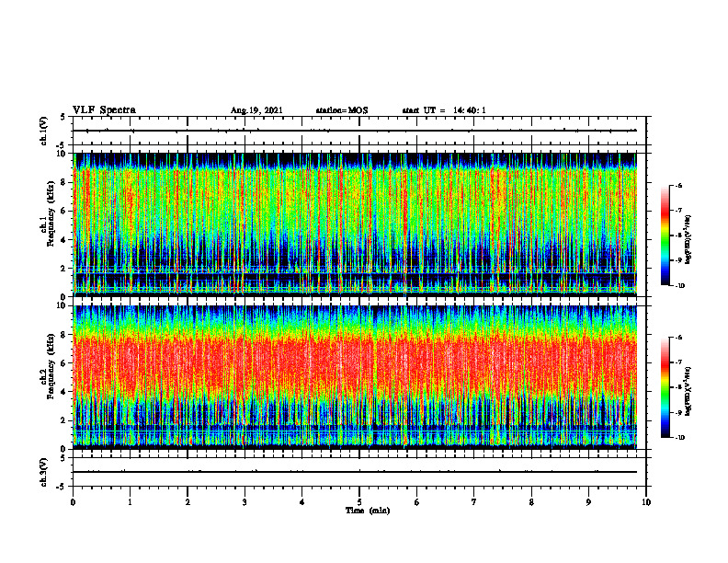Click the "-7" label on ch.2 colour bar
The width and height of the screenshot is (728, 563).
pyautogui.click(x=679, y=362)
